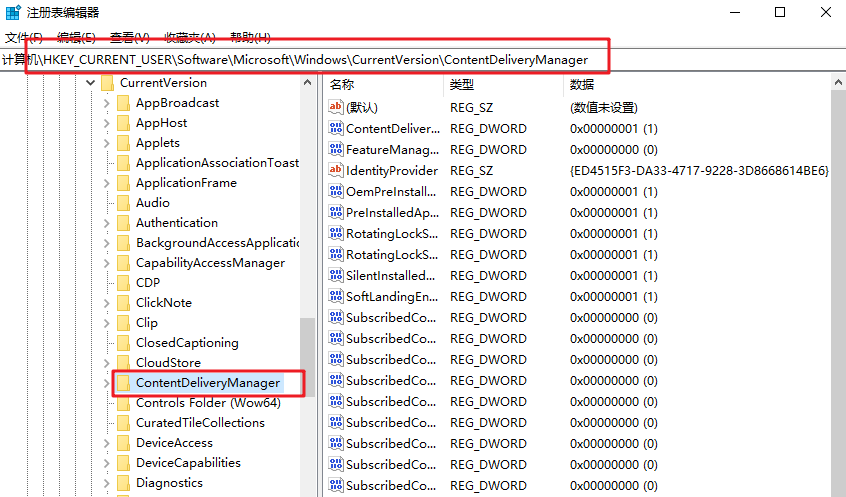Click the 0x00000001 (1) data of SoftLandingEn... row

tap(613, 297)
